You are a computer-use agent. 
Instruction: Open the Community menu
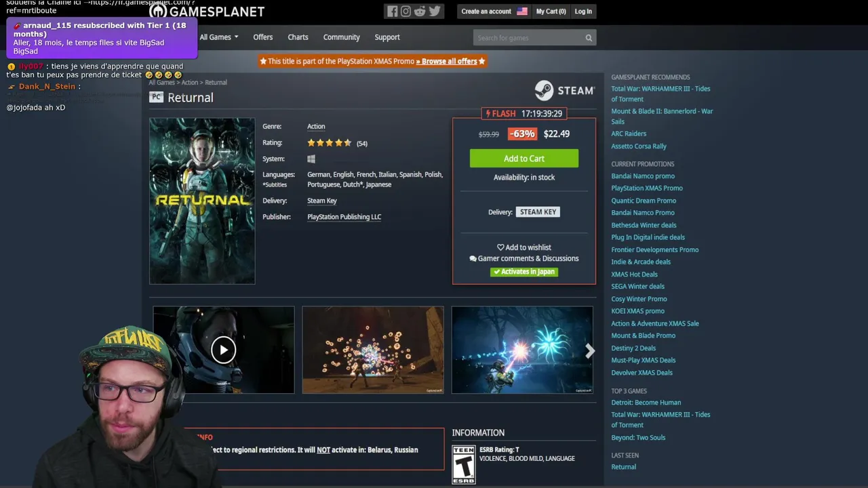[341, 37]
